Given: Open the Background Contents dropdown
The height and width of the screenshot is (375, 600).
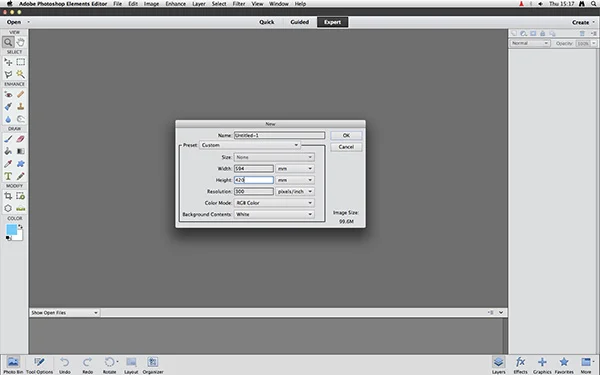Looking at the screenshot, I should point(274,214).
